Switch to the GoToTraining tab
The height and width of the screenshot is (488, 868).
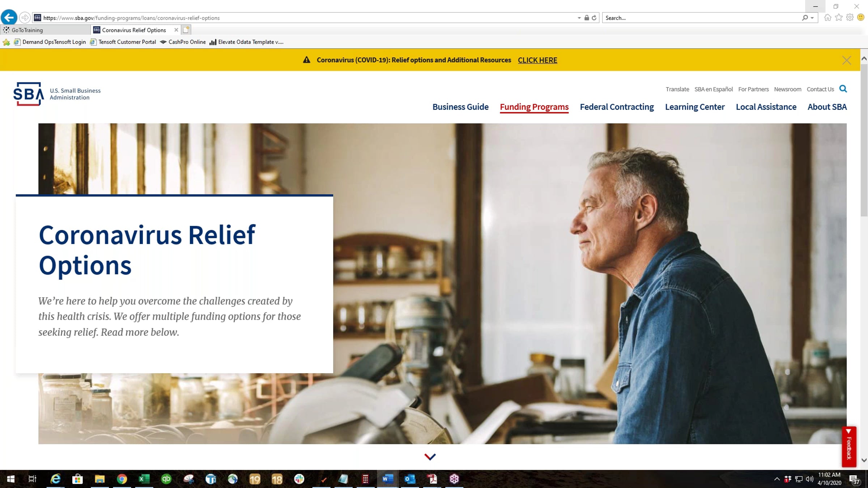[27, 30]
